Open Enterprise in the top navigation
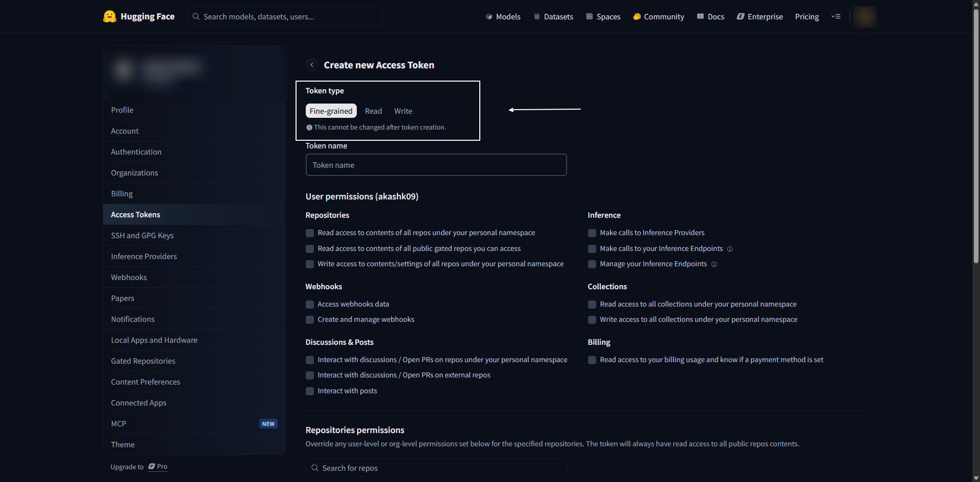Screen dimensions: 980x482 tap(760, 16)
